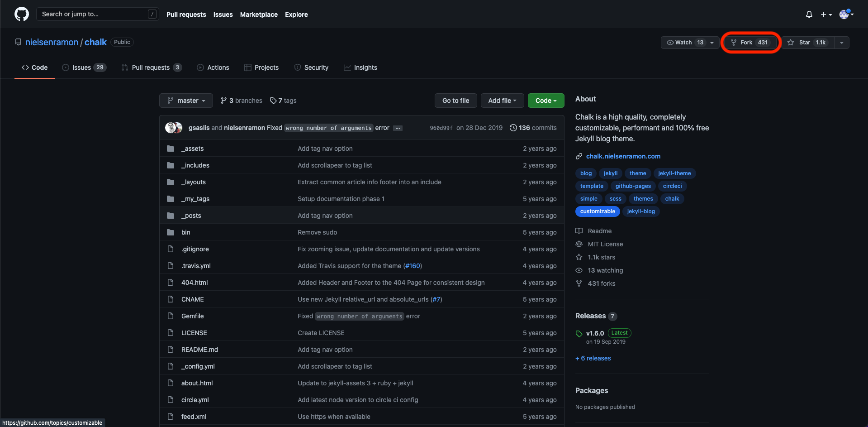Open the chalk.nielsenramon.com website link
Viewport: 868px width, 427px height.
(623, 156)
